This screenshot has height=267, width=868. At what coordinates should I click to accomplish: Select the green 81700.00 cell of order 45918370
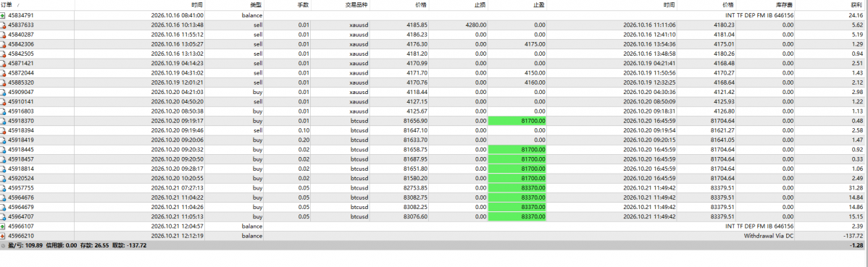517,121
